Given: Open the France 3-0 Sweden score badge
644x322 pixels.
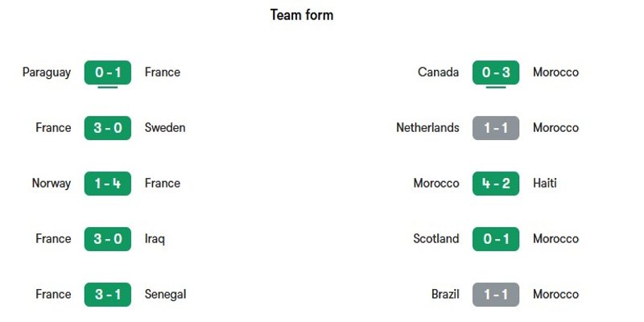Looking at the screenshot, I should tap(108, 128).
